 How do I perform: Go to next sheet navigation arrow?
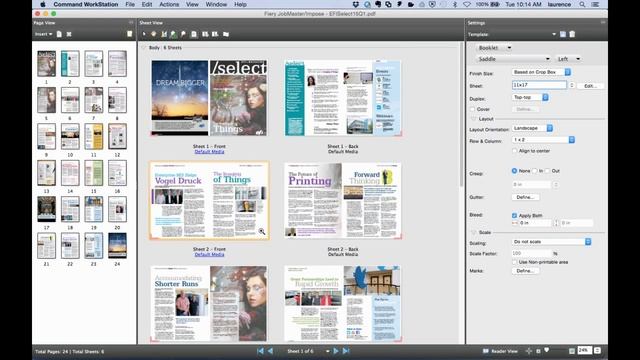tap(336, 351)
